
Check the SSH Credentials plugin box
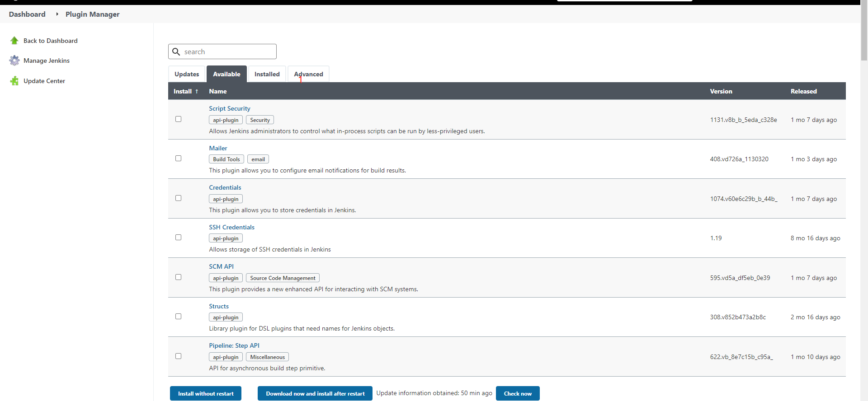pyautogui.click(x=178, y=238)
